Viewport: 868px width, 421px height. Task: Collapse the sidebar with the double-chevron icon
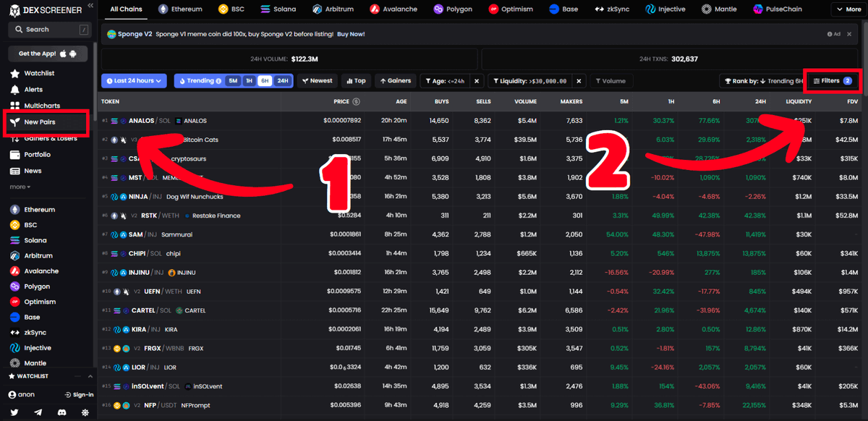pyautogui.click(x=90, y=5)
